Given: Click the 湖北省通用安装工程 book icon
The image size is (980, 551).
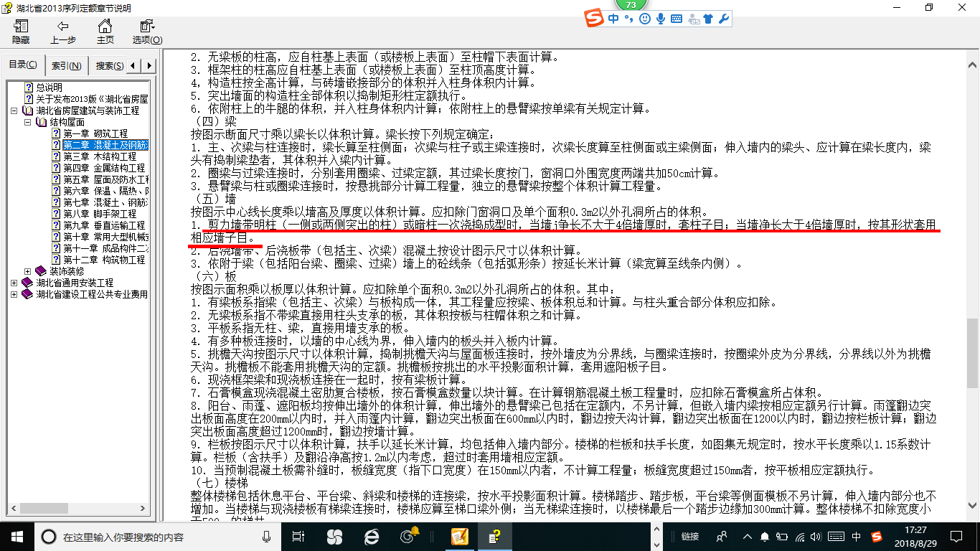Looking at the screenshot, I should 28,283.
